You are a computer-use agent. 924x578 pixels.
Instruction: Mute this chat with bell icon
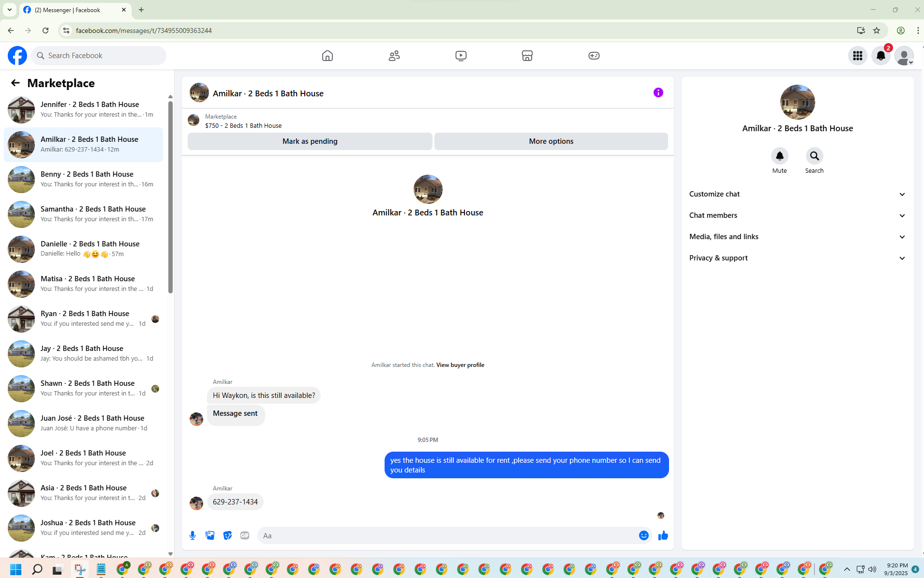click(780, 156)
